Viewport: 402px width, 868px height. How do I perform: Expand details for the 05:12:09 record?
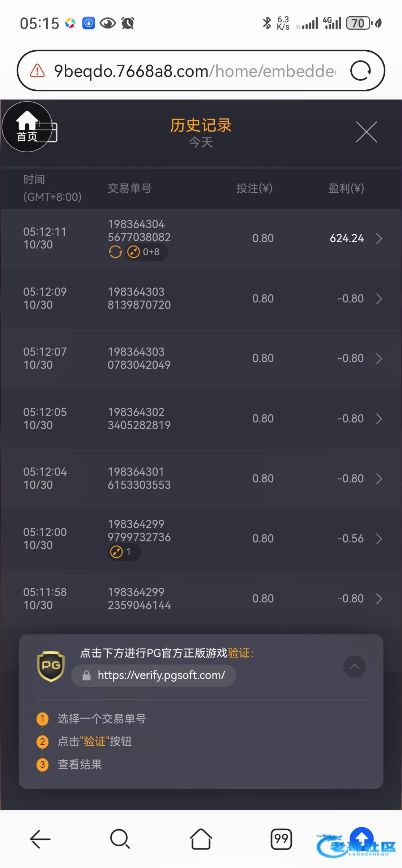pyautogui.click(x=379, y=299)
